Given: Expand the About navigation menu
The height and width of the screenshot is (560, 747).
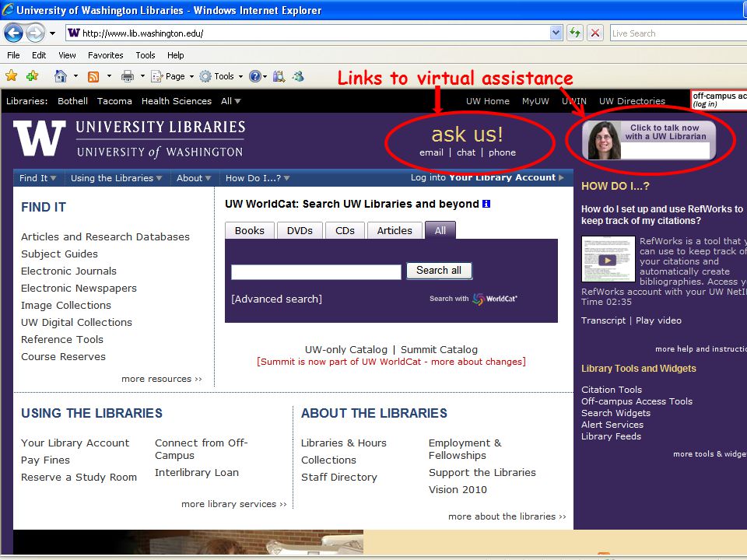Looking at the screenshot, I should pyautogui.click(x=194, y=178).
